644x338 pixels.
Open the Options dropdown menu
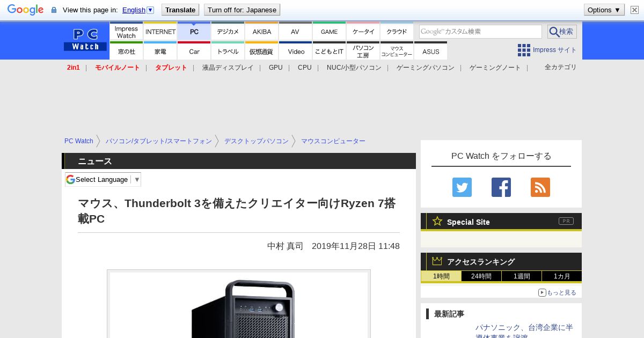click(x=604, y=10)
